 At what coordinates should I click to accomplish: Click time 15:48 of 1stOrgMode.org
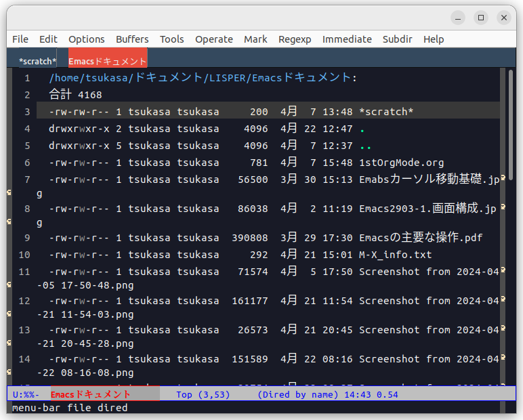[337, 163]
